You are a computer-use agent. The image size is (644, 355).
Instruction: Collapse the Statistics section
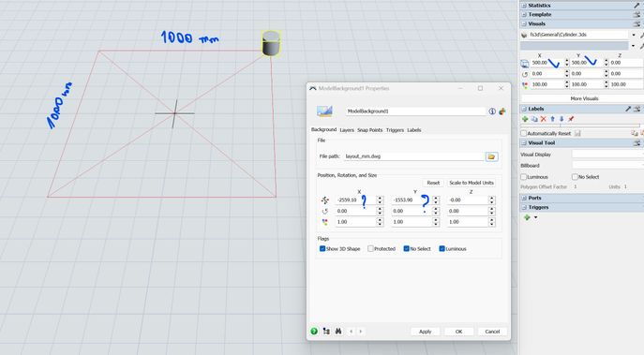tap(524, 6)
